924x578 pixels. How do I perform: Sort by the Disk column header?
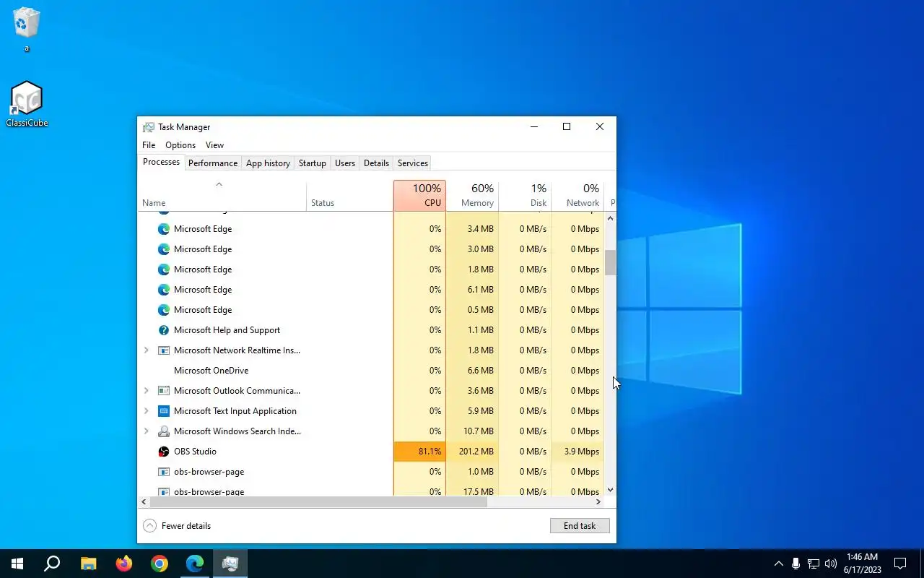coord(525,196)
